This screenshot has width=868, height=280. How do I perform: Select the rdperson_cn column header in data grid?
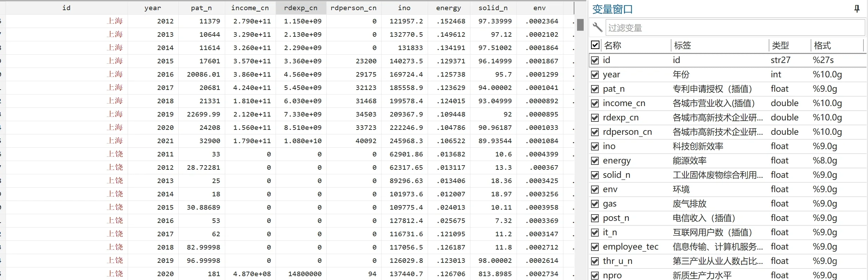point(354,8)
